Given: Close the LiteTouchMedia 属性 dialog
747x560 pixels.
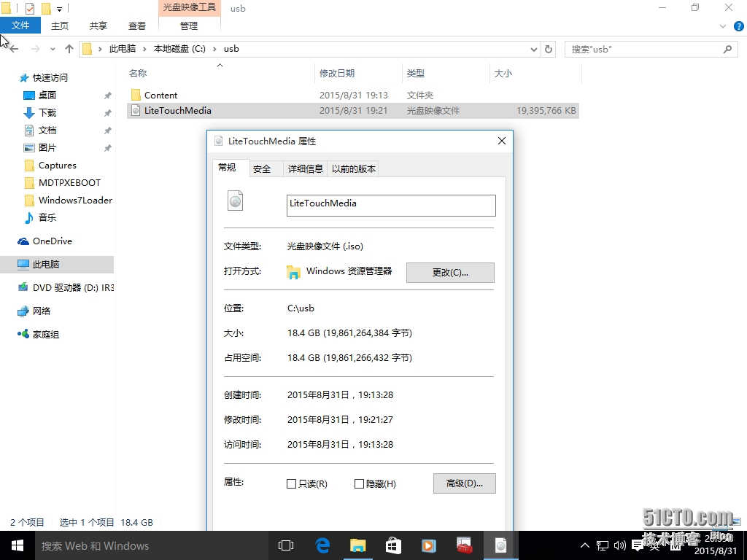Looking at the screenshot, I should point(502,141).
